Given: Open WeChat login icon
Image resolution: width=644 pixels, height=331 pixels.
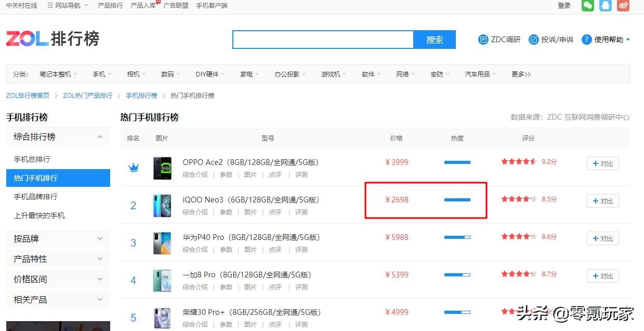Looking at the screenshot, I should [587, 6].
